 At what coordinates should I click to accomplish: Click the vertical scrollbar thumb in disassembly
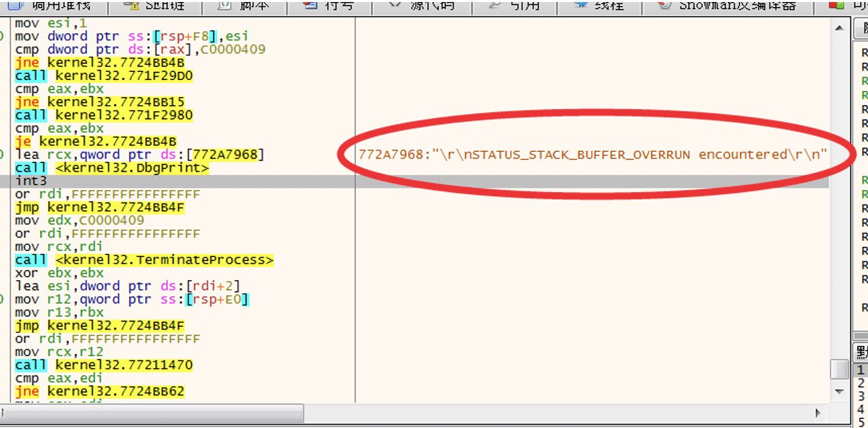click(x=840, y=369)
